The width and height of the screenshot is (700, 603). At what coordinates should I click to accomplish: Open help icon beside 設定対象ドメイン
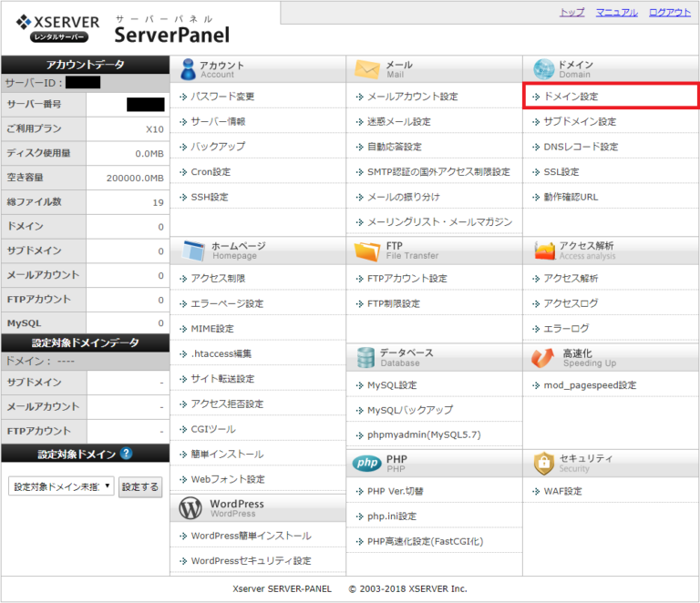[126, 454]
